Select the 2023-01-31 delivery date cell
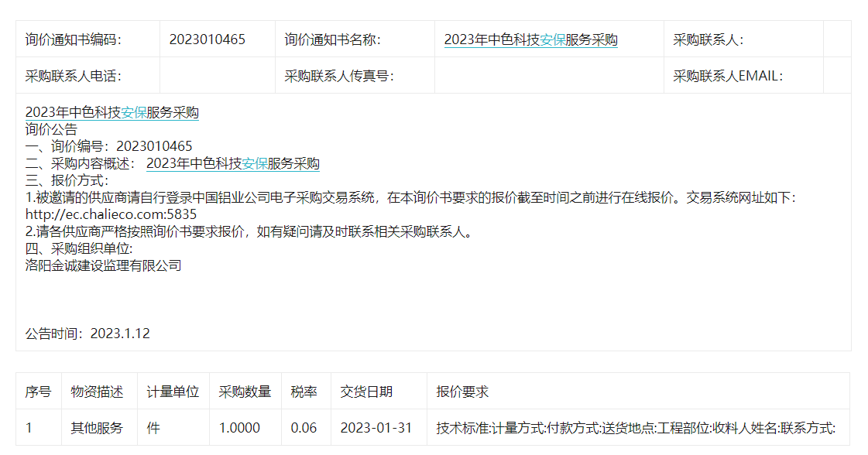868x455 pixels. point(376,428)
